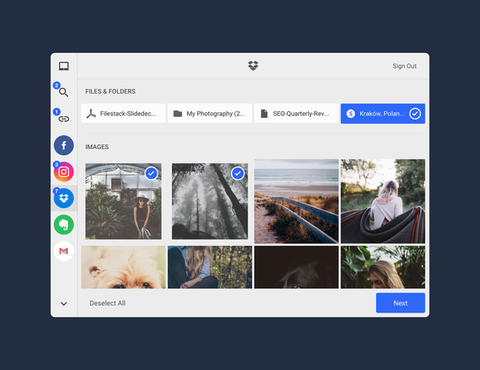Select the Gmail source

pyautogui.click(x=64, y=251)
